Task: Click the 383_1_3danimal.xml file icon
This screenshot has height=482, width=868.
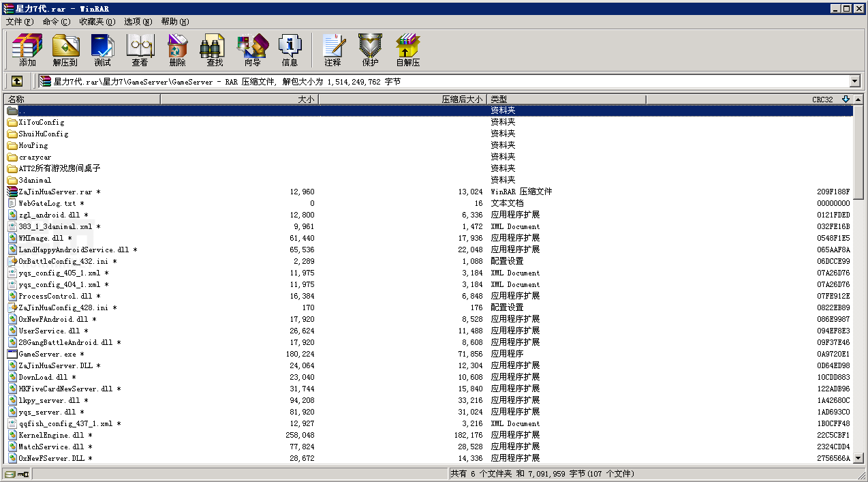Action: [x=12, y=226]
